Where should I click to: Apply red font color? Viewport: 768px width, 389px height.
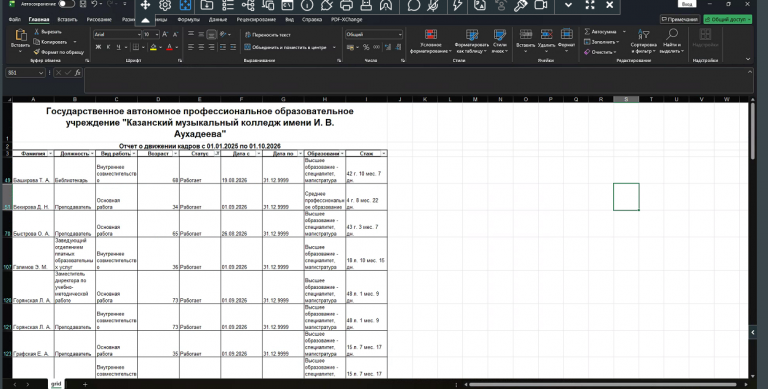click(169, 47)
